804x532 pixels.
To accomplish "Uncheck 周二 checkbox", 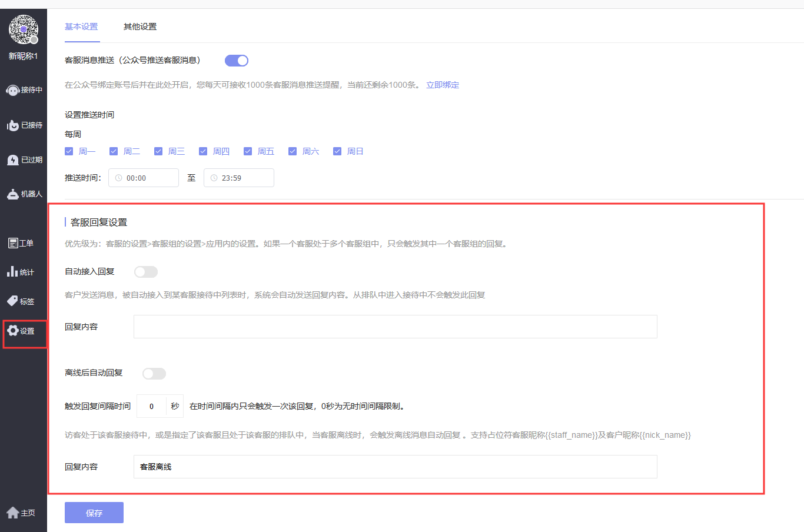I will pos(114,151).
